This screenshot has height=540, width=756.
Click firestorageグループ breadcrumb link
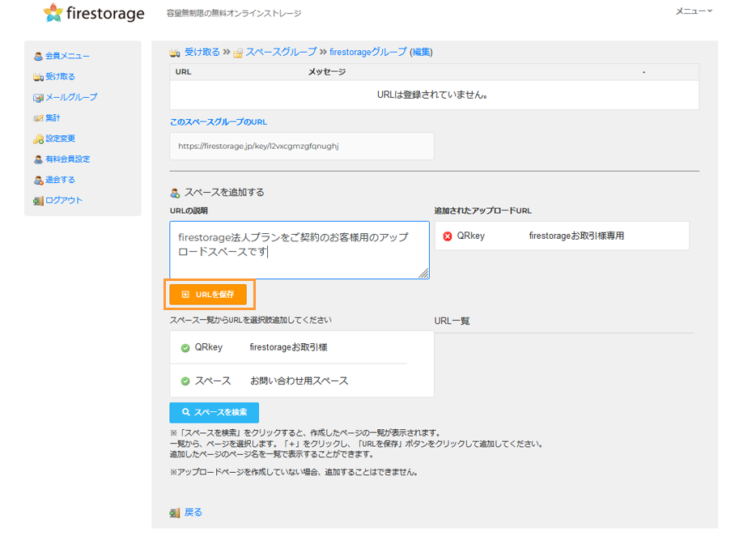point(367,52)
